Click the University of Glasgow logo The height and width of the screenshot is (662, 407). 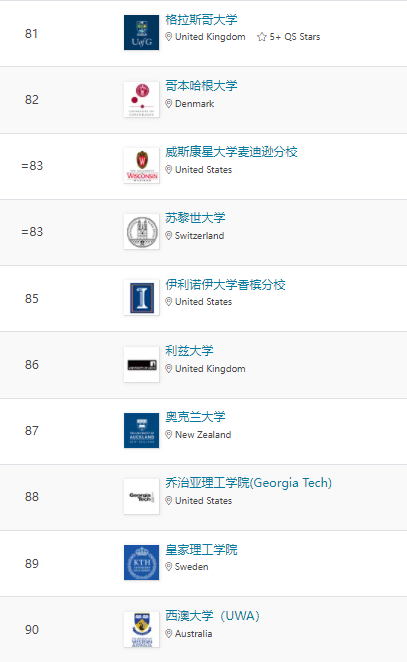pos(141,33)
